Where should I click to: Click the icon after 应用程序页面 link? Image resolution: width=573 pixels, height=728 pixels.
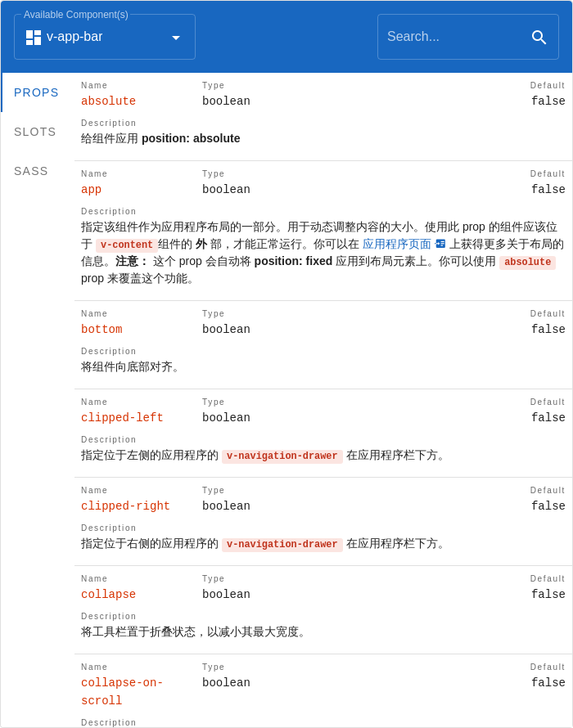[439, 244]
